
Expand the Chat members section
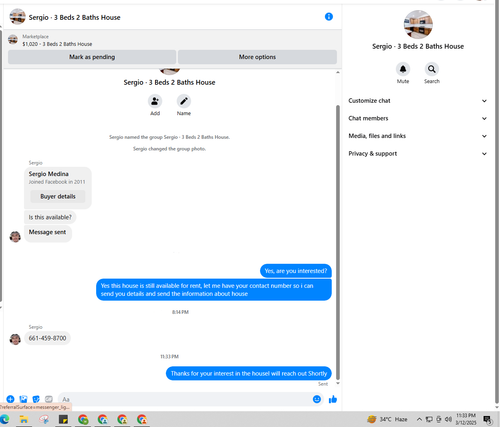coord(418,118)
